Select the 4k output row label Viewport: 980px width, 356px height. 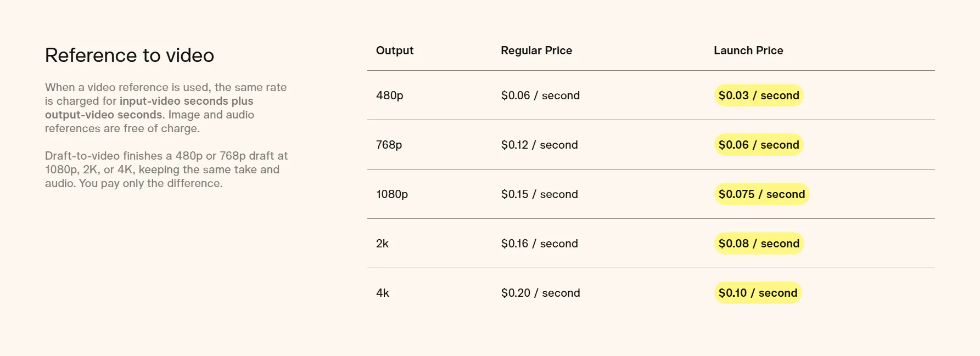[383, 293]
